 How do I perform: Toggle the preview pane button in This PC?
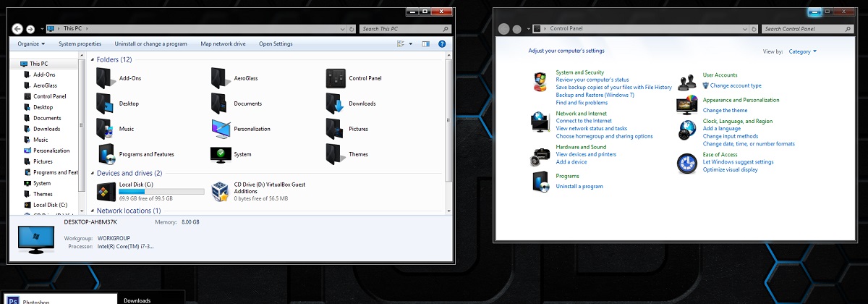[x=426, y=44]
